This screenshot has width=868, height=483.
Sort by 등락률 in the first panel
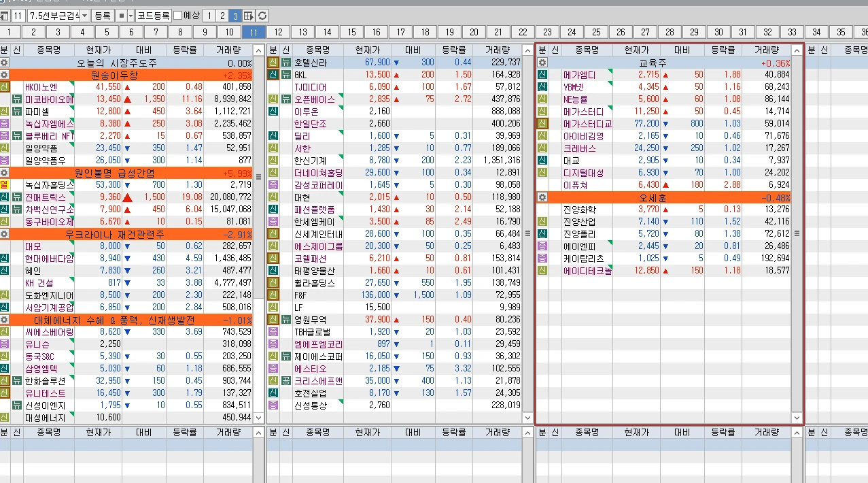[x=185, y=50]
